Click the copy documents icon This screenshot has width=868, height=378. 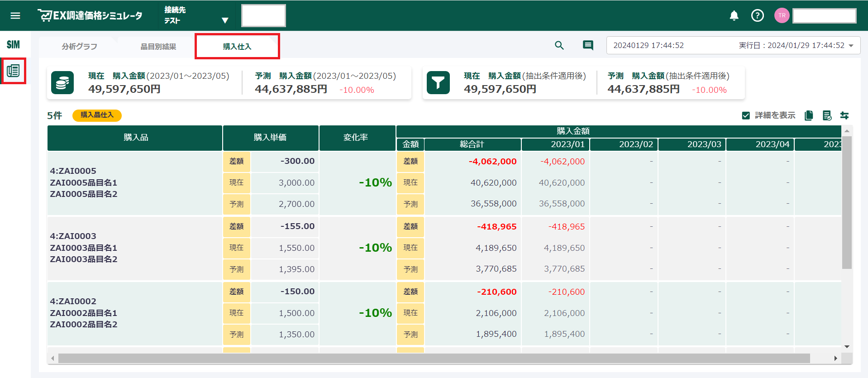pyautogui.click(x=809, y=115)
